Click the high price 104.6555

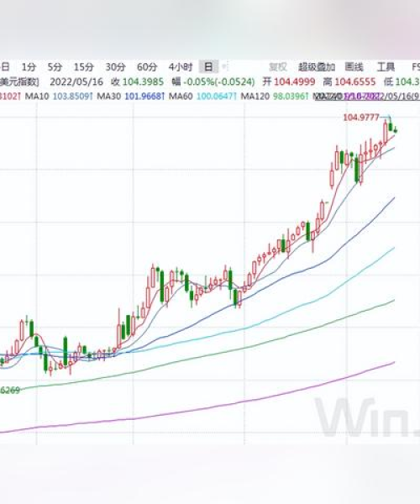pos(355,81)
